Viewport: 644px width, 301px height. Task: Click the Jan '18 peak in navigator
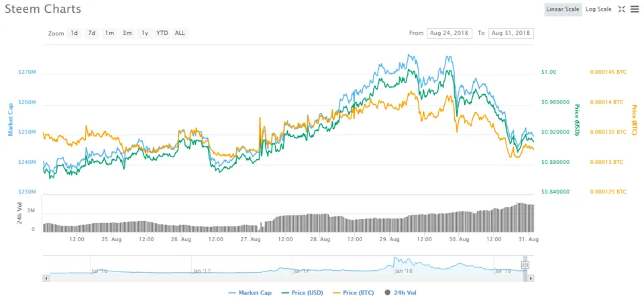click(x=395, y=259)
